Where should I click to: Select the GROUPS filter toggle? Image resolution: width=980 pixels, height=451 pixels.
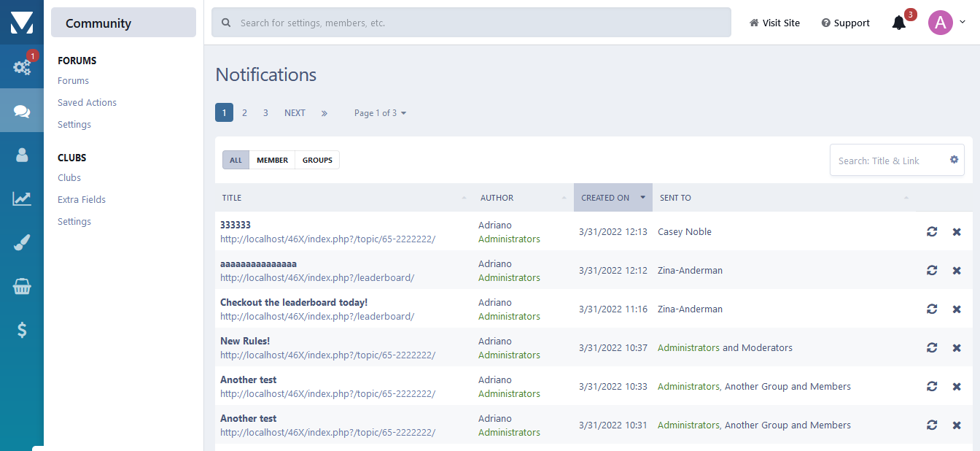[x=317, y=160]
